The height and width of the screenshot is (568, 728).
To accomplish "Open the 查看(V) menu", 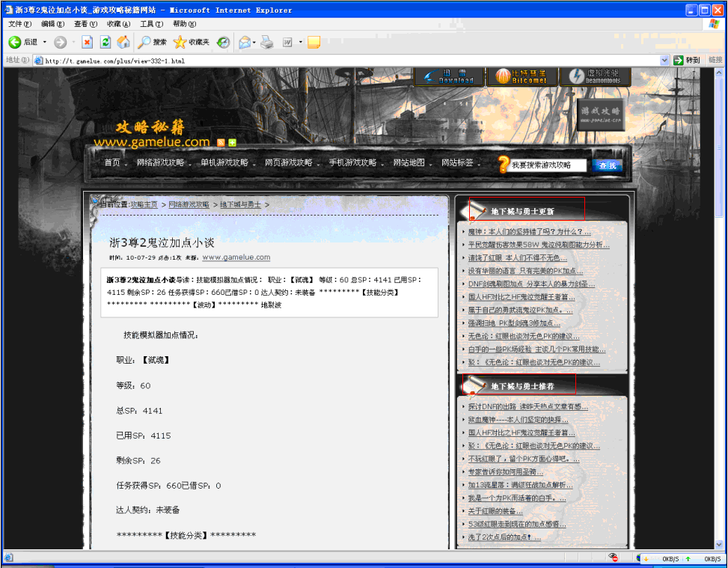I will [x=85, y=24].
